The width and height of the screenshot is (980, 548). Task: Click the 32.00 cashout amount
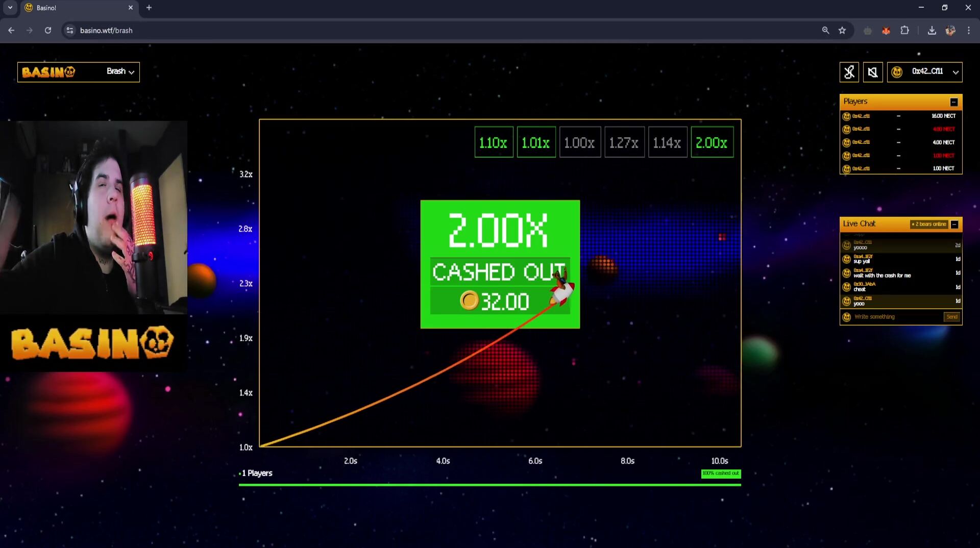(x=505, y=302)
